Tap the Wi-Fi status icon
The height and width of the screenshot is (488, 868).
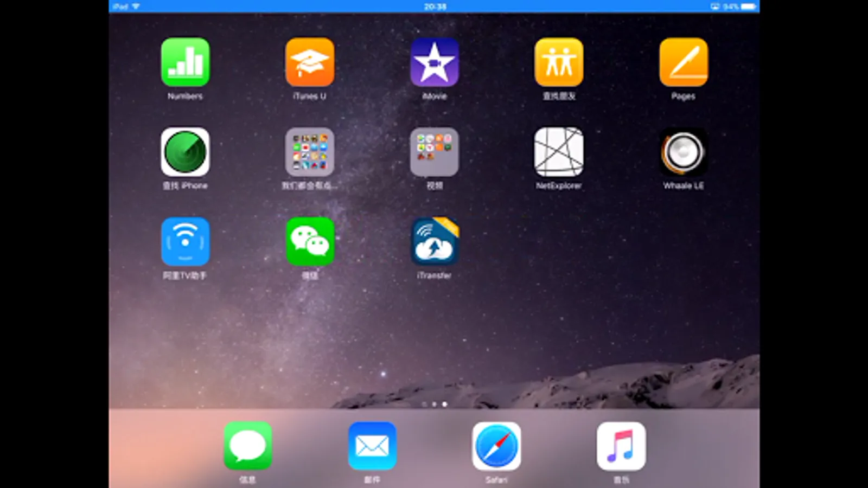point(136,7)
